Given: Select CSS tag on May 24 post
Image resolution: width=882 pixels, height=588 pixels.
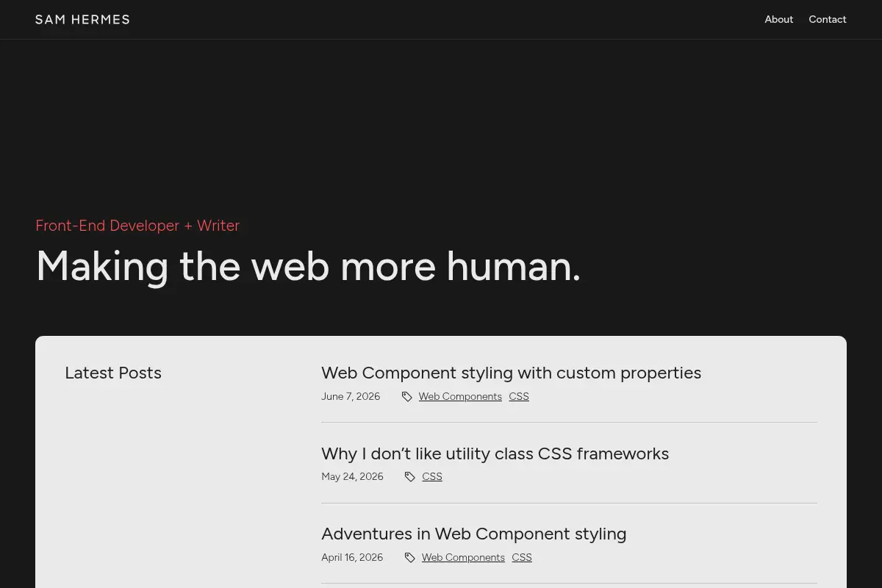Looking at the screenshot, I should point(432,476).
